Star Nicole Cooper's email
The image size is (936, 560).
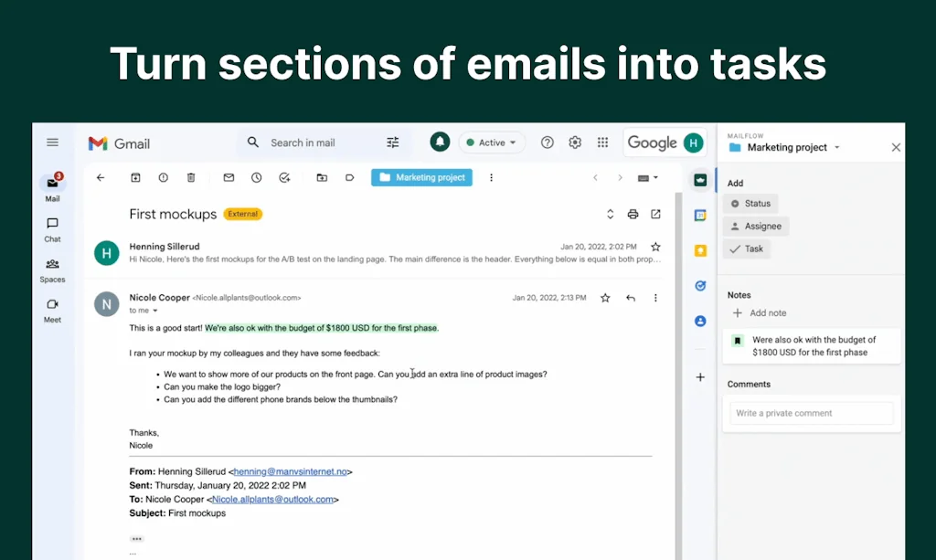point(604,297)
